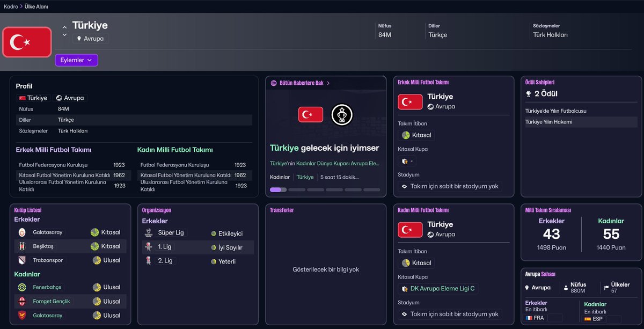Click the green Türkiye tag under news headline
The image size is (644, 329).
tap(305, 177)
